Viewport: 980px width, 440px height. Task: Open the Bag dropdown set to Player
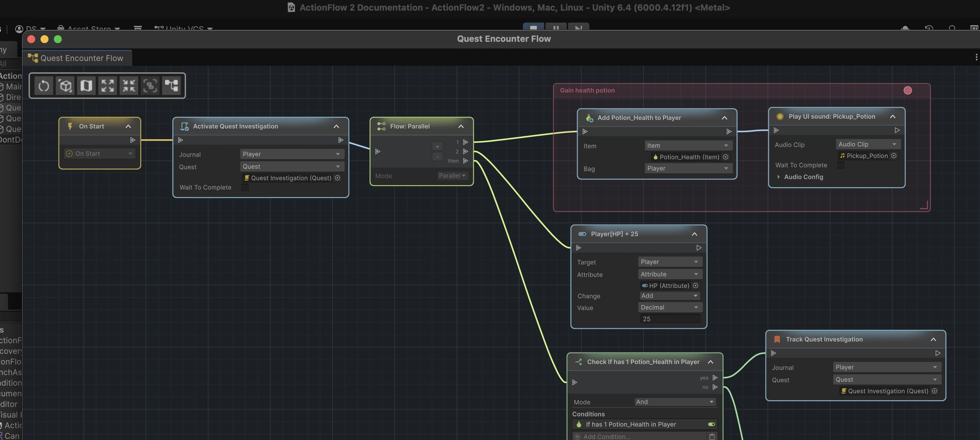688,168
